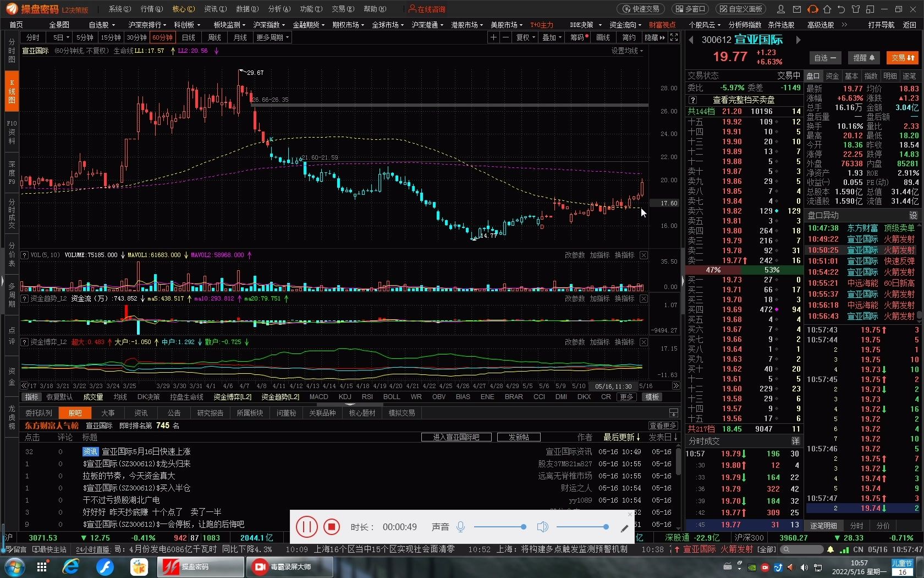The width and height of the screenshot is (924, 578).
Task: Switch to the 资金 quote tab
Action: tap(832, 76)
